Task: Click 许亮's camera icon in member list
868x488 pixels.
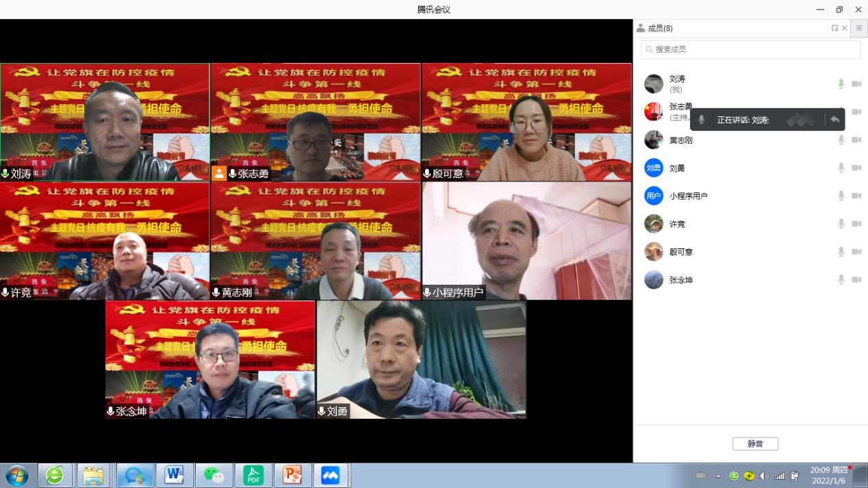Action: (856, 224)
